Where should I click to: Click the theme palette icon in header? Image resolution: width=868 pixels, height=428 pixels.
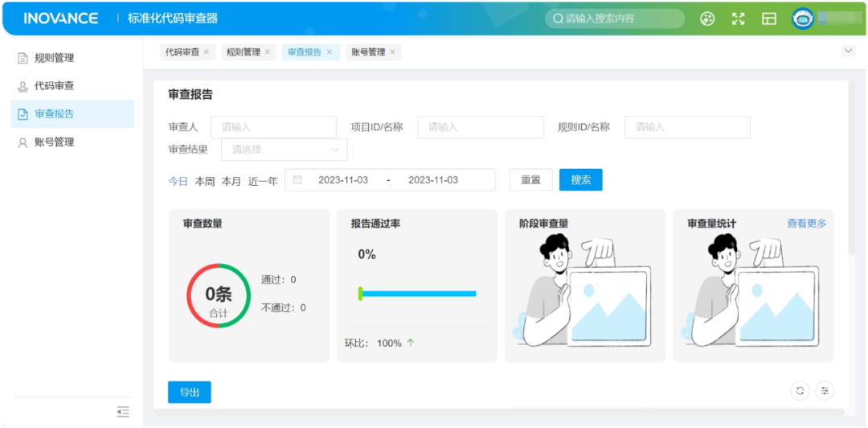point(707,19)
